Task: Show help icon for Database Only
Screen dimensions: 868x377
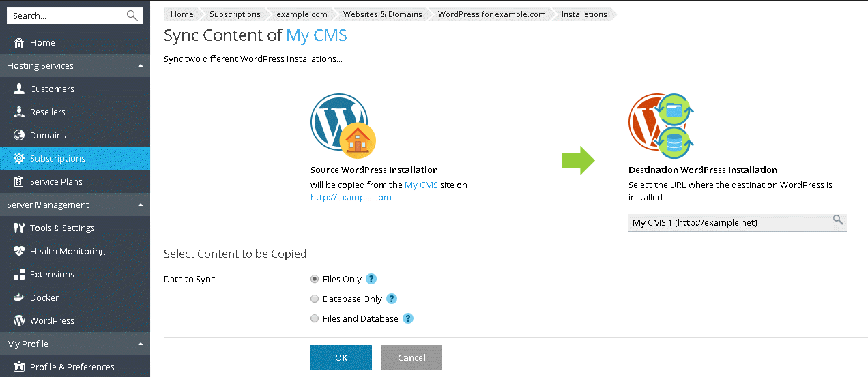Action: click(392, 299)
